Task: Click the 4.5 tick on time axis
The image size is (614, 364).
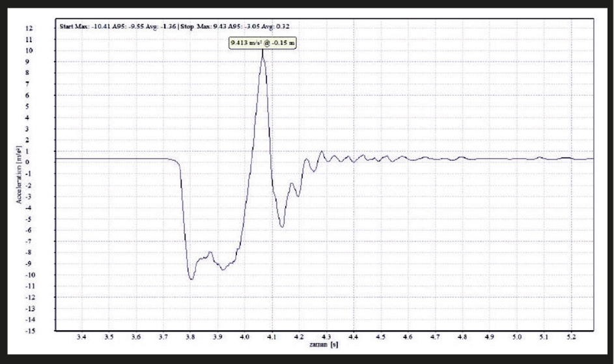Action: point(381,337)
